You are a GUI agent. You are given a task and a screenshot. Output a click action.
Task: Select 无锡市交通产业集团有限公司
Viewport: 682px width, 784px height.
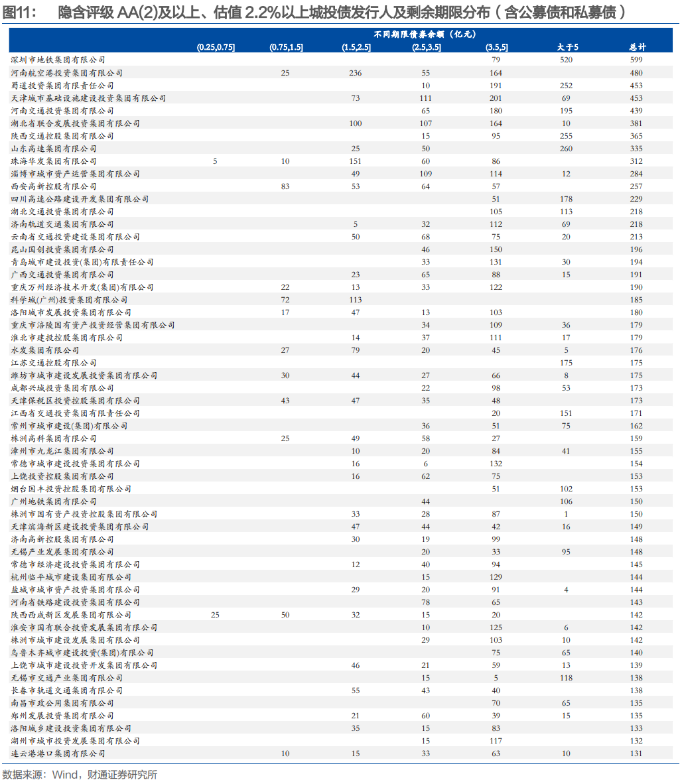[66, 678]
